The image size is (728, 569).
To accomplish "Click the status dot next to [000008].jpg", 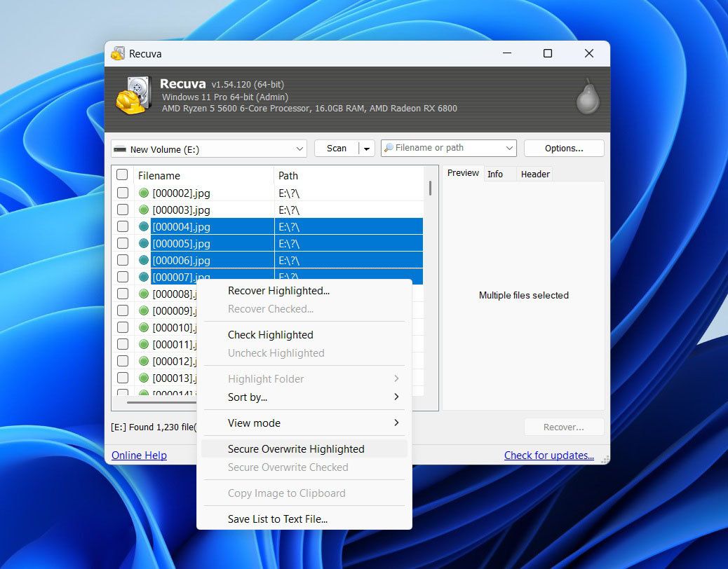I will pyautogui.click(x=143, y=294).
